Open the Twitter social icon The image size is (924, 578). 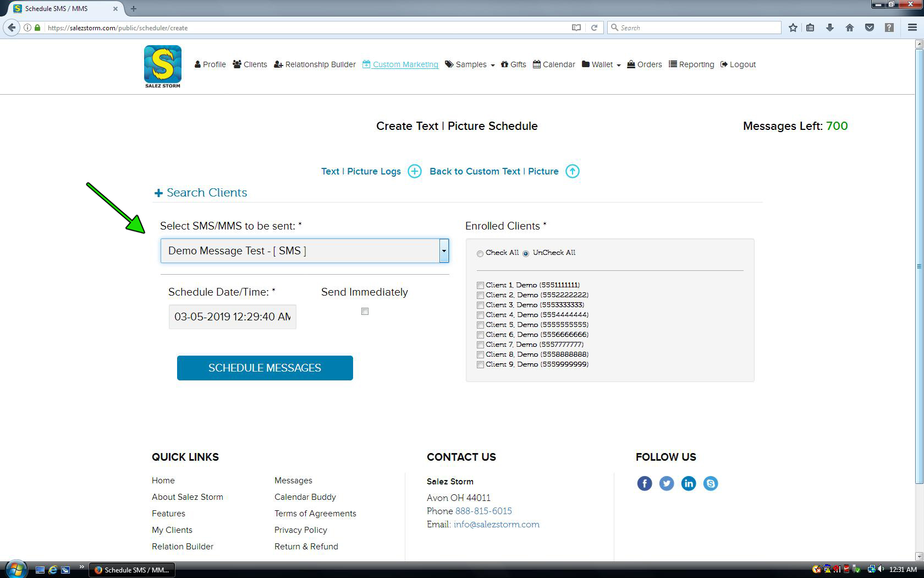(x=667, y=483)
